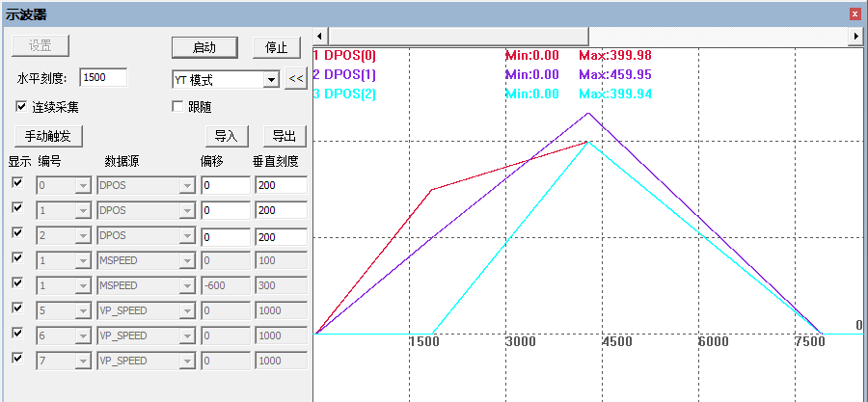The height and width of the screenshot is (402, 868).
Task: Toggle the 连续采集 continuous capture checkbox
Action: (21, 106)
